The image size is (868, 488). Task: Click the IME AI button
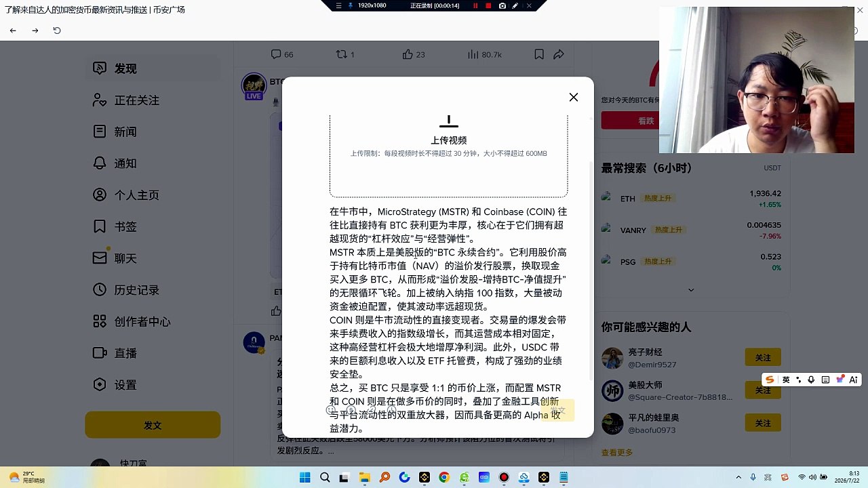point(853,380)
